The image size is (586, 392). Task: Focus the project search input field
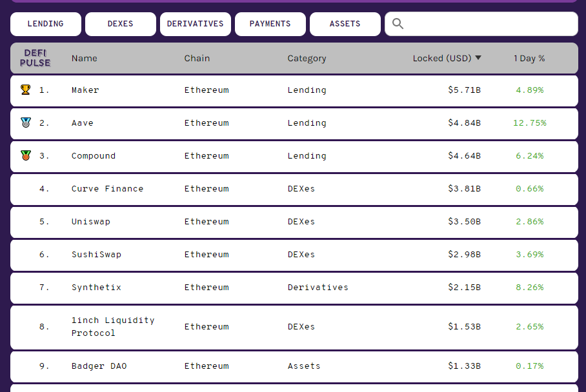[481, 24]
